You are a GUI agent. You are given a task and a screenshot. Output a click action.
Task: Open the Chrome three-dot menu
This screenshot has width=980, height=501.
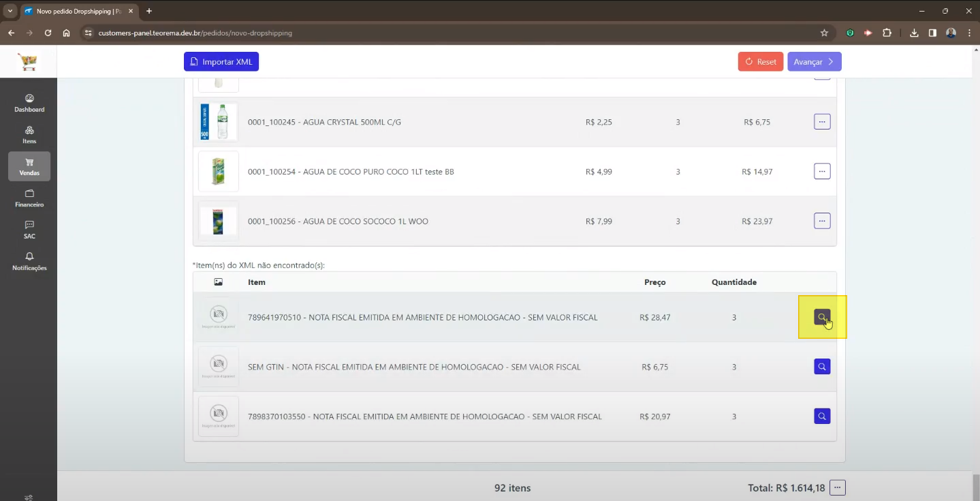pos(969,33)
